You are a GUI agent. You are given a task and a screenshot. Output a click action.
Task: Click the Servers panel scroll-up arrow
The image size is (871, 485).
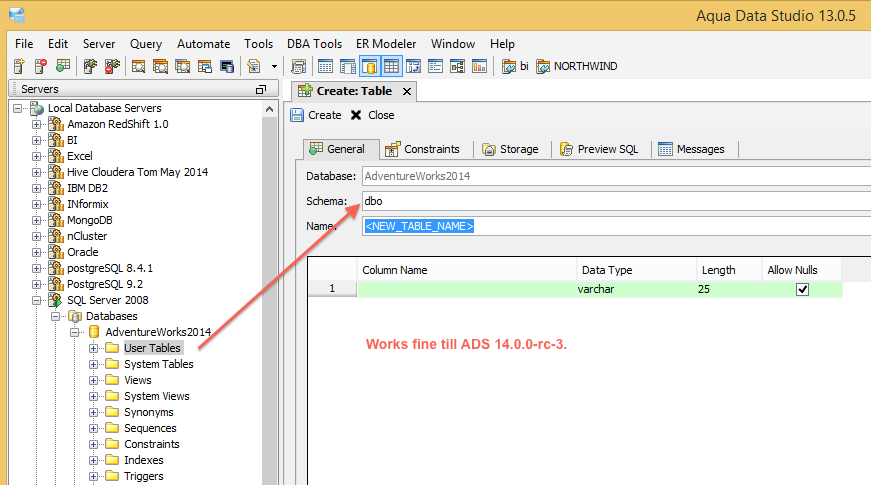[269, 109]
